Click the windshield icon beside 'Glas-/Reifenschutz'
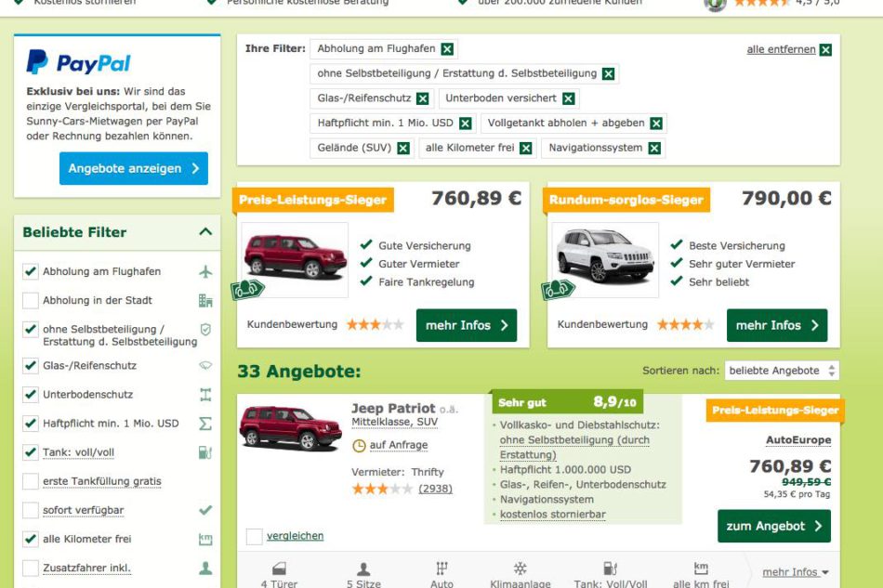Screen dimensions: 883x588 pos(205,366)
